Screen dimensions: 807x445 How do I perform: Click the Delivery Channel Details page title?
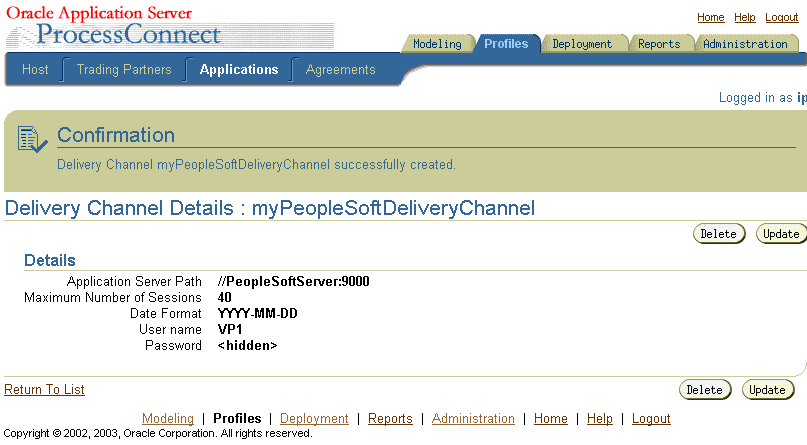pos(270,208)
